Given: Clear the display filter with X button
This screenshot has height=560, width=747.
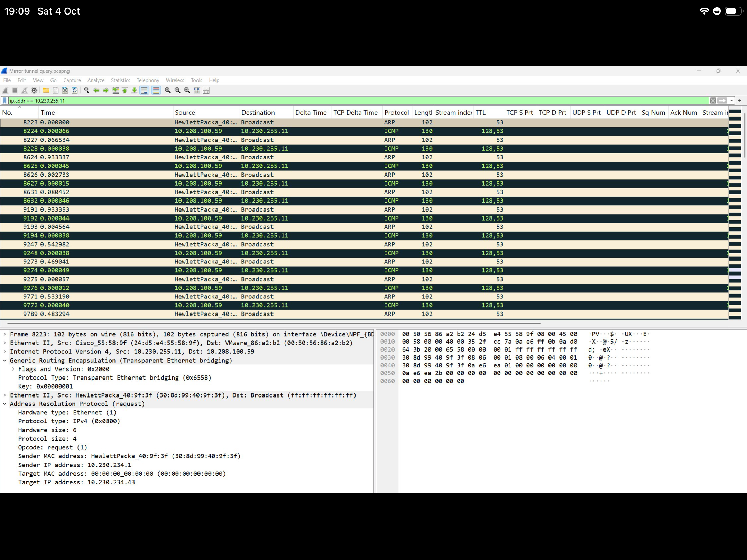Looking at the screenshot, I should click(713, 101).
